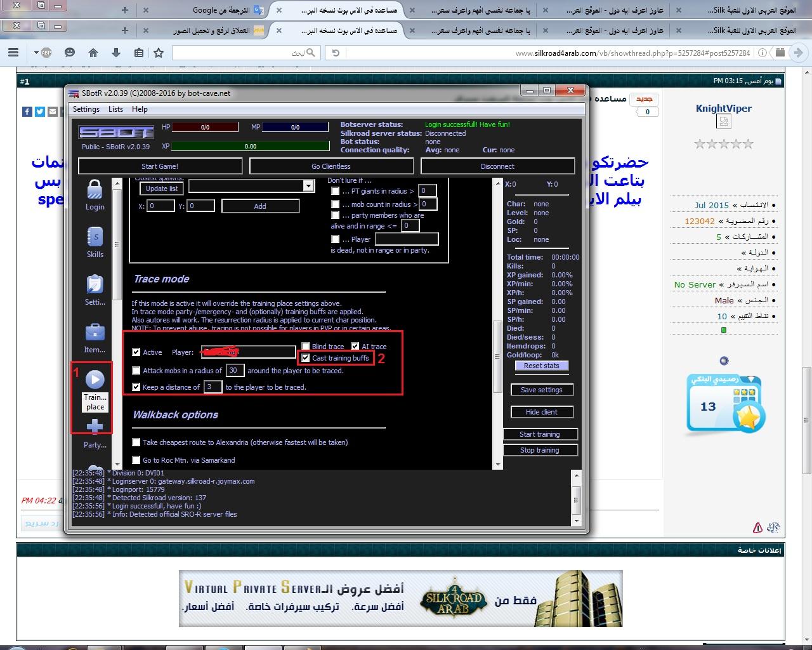The height and width of the screenshot is (650, 812).
Task: Open the Skills section in SBotR sidebar
Action: coord(95,242)
